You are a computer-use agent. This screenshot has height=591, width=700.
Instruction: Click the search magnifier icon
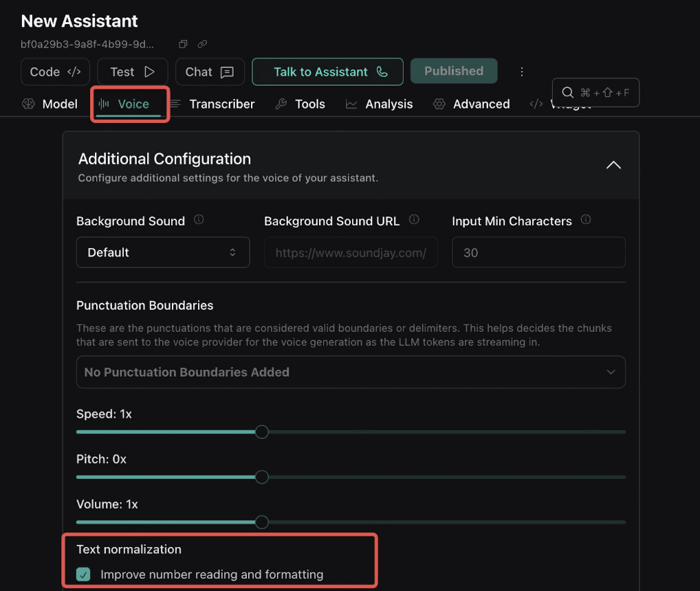pyautogui.click(x=568, y=92)
